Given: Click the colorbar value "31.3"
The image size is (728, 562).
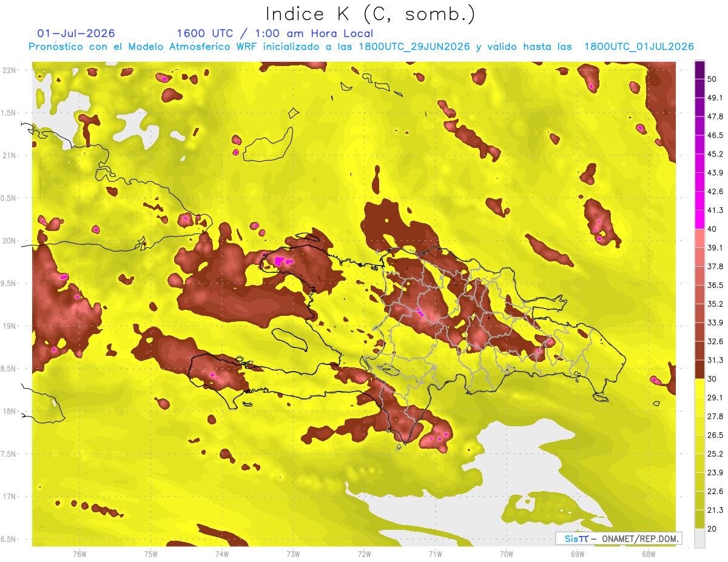Looking at the screenshot, I should coord(715,360).
